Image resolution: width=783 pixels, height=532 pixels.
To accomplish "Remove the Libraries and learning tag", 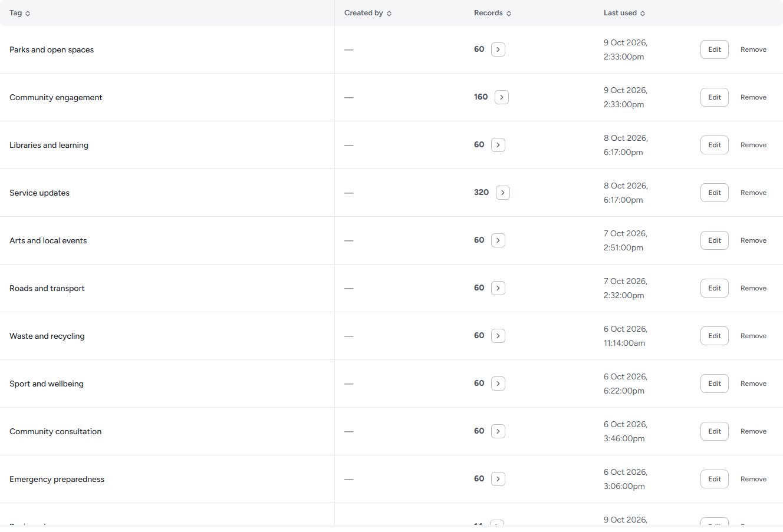I will [754, 145].
